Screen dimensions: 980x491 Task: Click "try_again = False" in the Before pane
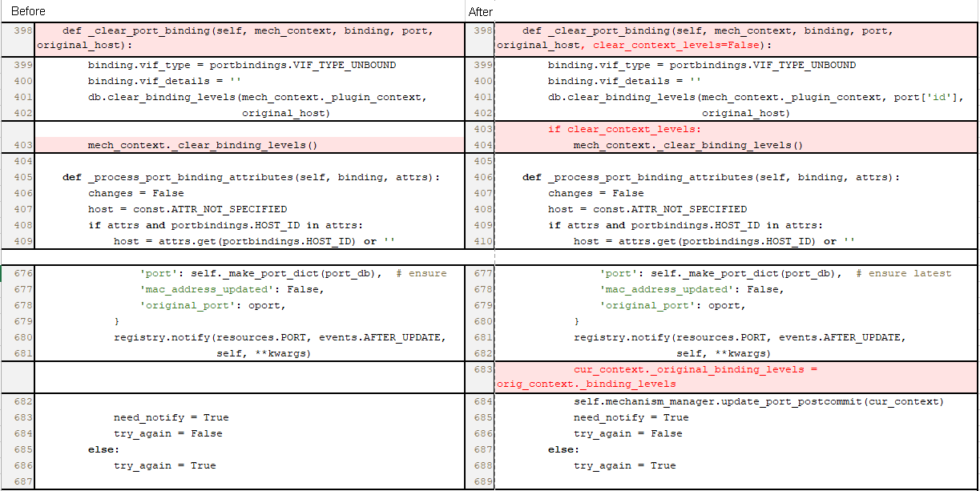tap(168, 433)
